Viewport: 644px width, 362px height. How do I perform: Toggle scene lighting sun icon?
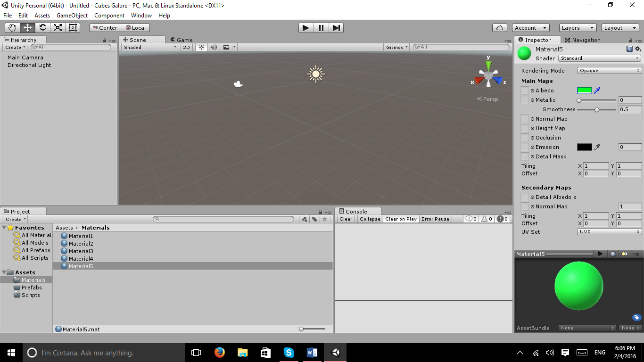tap(201, 47)
